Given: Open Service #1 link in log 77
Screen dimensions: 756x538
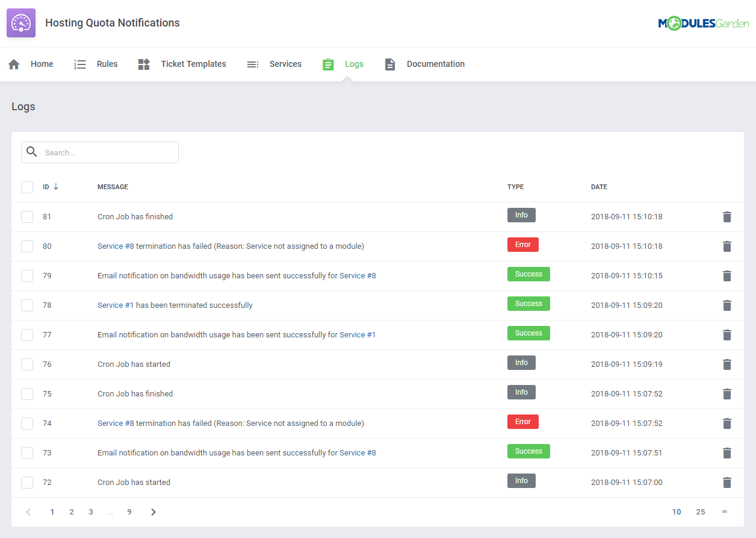Looking at the screenshot, I should (358, 335).
